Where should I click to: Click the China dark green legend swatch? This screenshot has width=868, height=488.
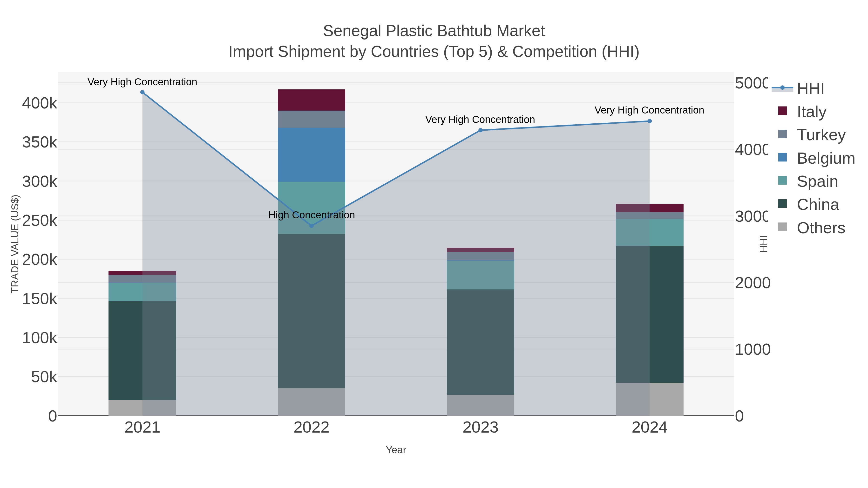(x=782, y=204)
